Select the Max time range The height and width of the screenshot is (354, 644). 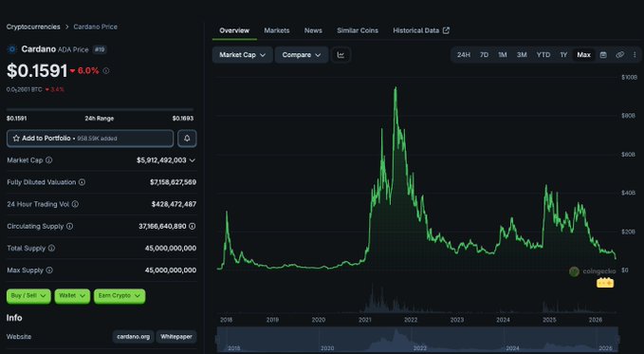(583, 55)
